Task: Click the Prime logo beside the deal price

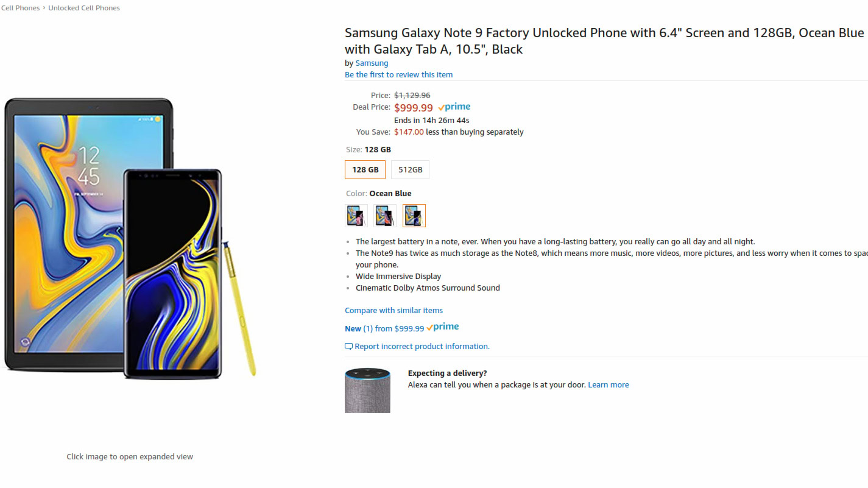Action: 454,107
